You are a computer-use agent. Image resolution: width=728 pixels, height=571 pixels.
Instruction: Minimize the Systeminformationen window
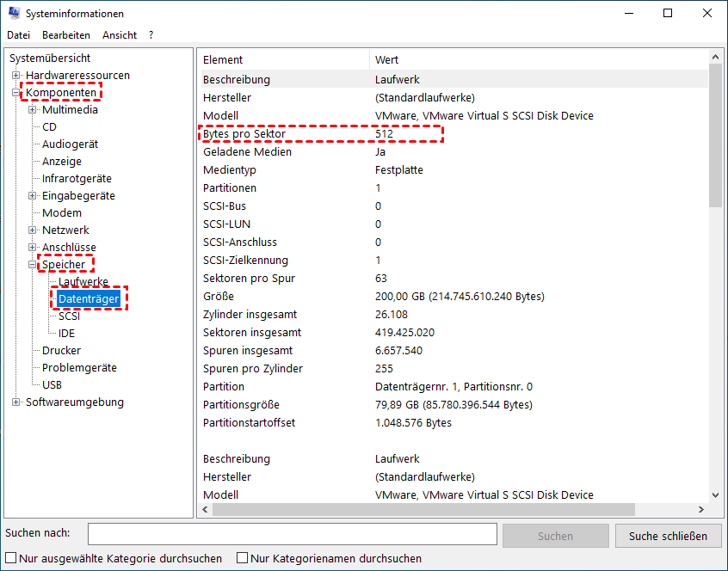click(x=629, y=13)
